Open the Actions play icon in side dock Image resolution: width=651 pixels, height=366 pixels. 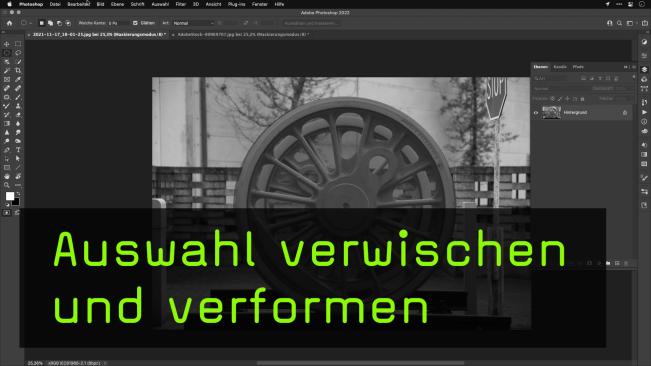click(x=644, y=112)
